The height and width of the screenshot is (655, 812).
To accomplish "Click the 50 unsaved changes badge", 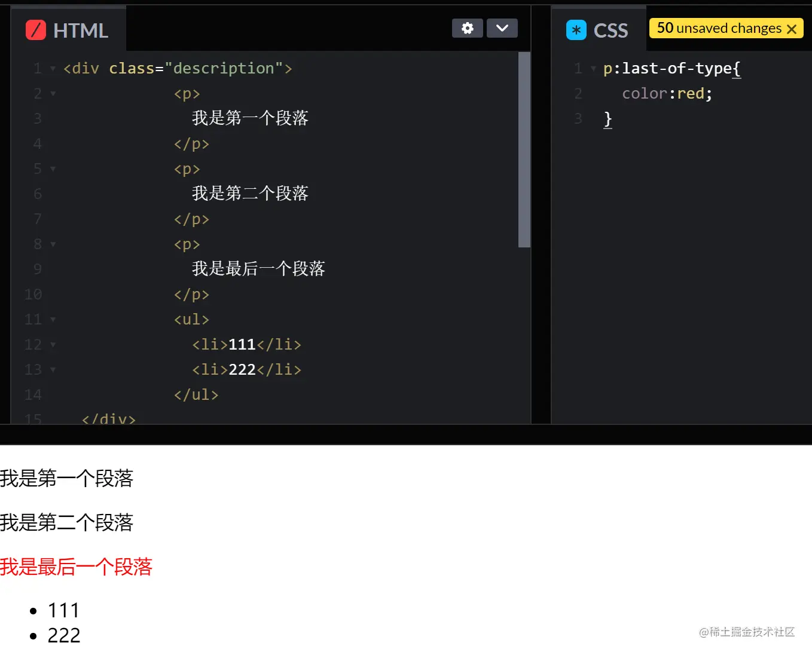I will (x=726, y=28).
